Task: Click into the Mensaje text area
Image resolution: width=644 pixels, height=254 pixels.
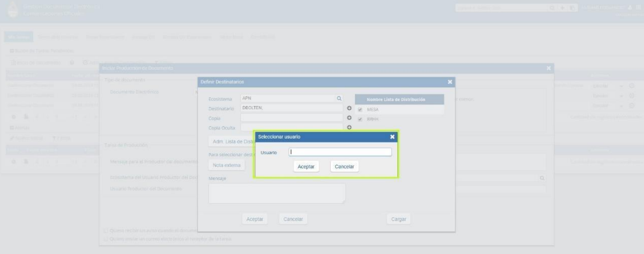Action: (277, 193)
